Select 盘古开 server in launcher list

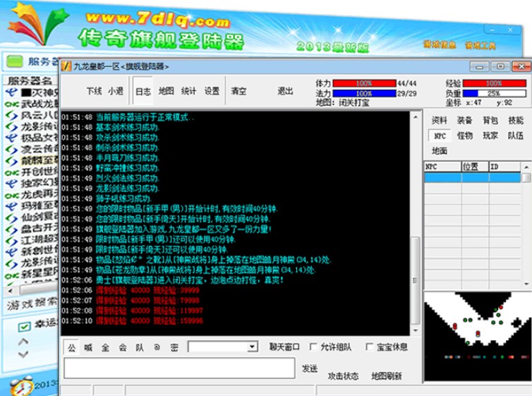[x=40, y=229]
